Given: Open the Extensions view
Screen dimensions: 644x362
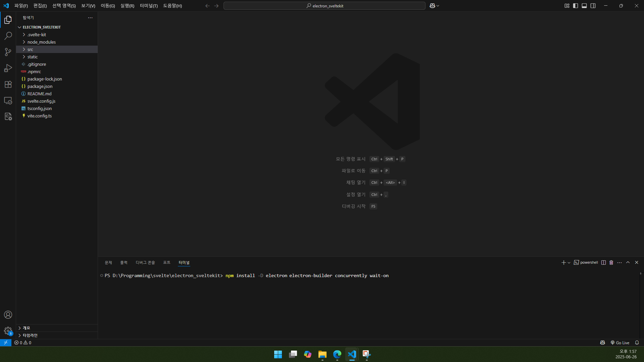Looking at the screenshot, I should [8, 84].
